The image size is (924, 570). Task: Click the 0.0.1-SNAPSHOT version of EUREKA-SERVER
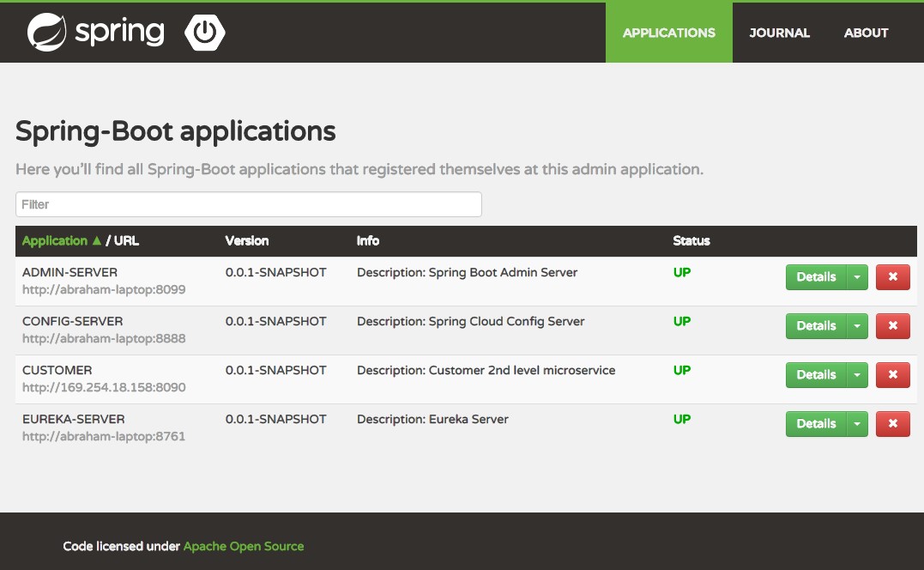(x=275, y=419)
